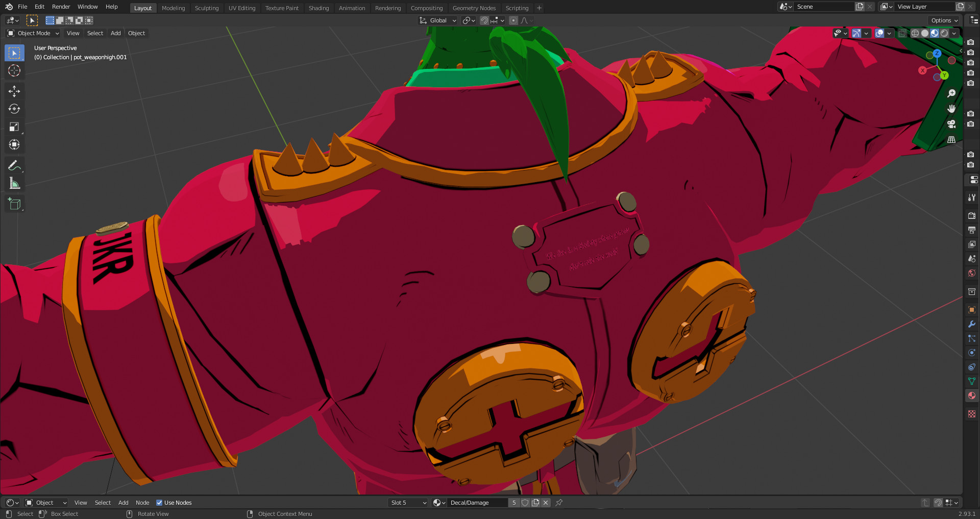Screen dimensions: 980x519
Task: Open the Texture properties tab
Action: [972, 414]
